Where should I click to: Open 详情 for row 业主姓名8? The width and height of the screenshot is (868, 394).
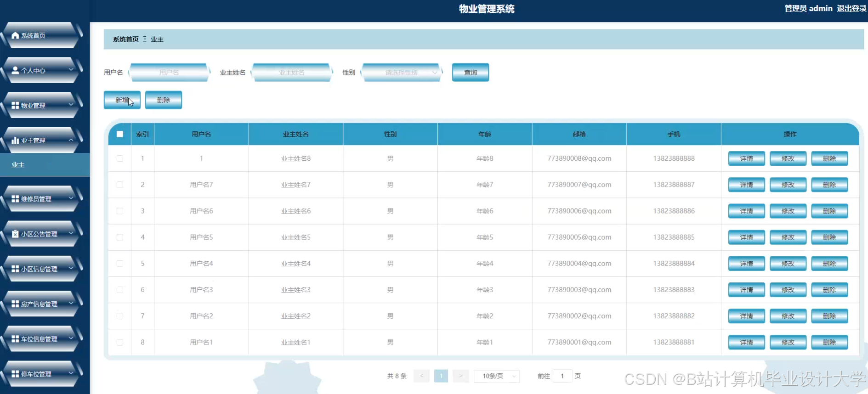coord(747,158)
